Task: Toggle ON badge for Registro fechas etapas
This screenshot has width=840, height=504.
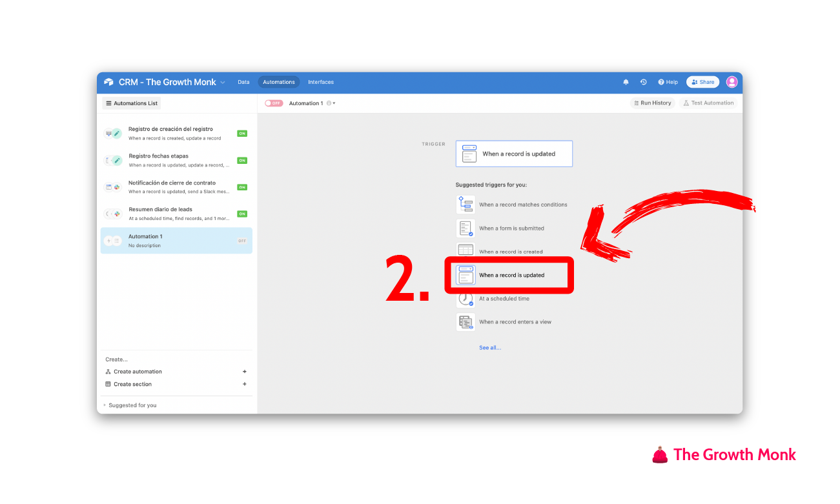Action: (242, 160)
